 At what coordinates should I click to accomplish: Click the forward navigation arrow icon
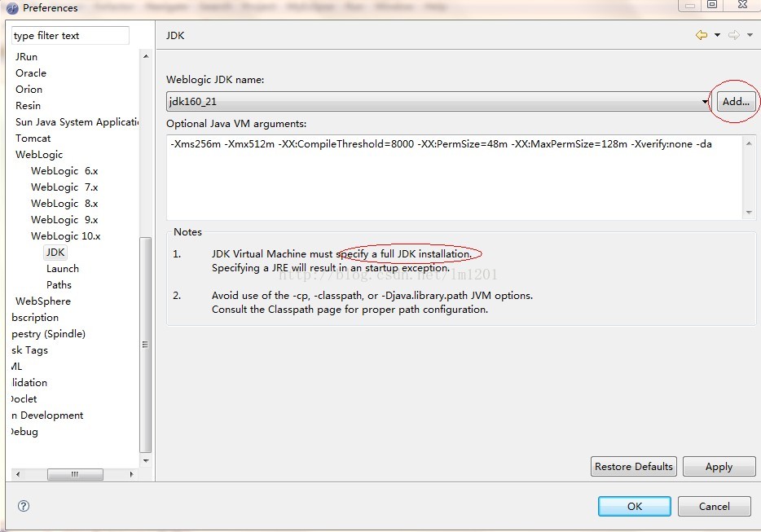tap(734, 35)
